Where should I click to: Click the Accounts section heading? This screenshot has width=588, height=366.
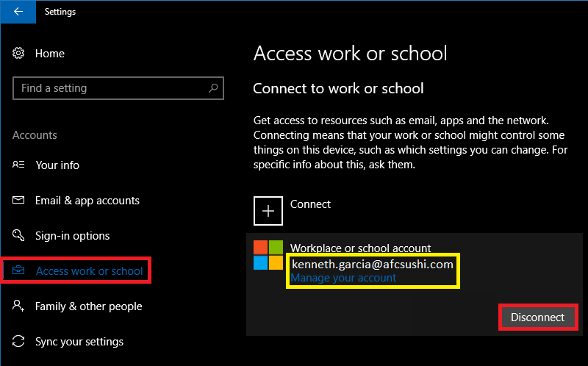tap(35, 135)
